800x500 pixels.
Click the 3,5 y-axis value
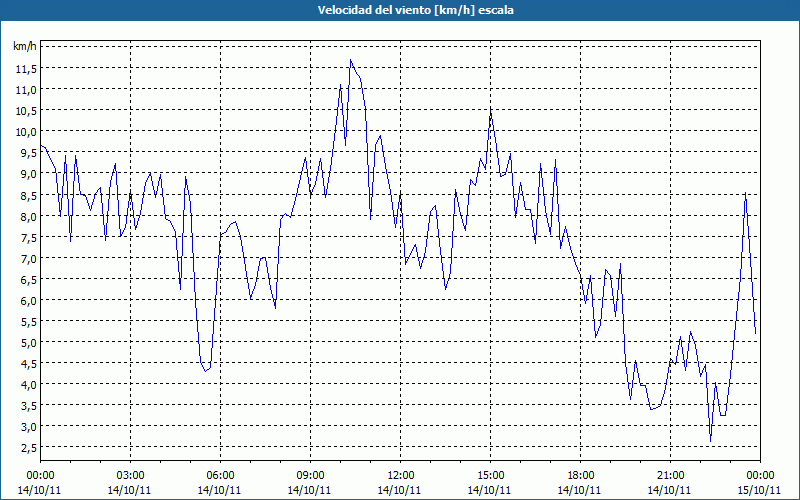[28, 406]
